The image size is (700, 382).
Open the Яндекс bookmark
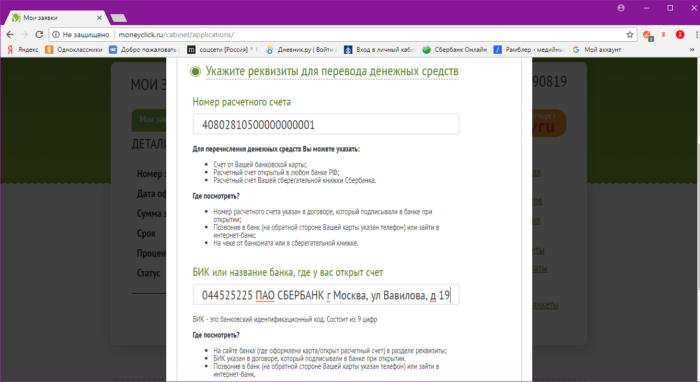23,50
